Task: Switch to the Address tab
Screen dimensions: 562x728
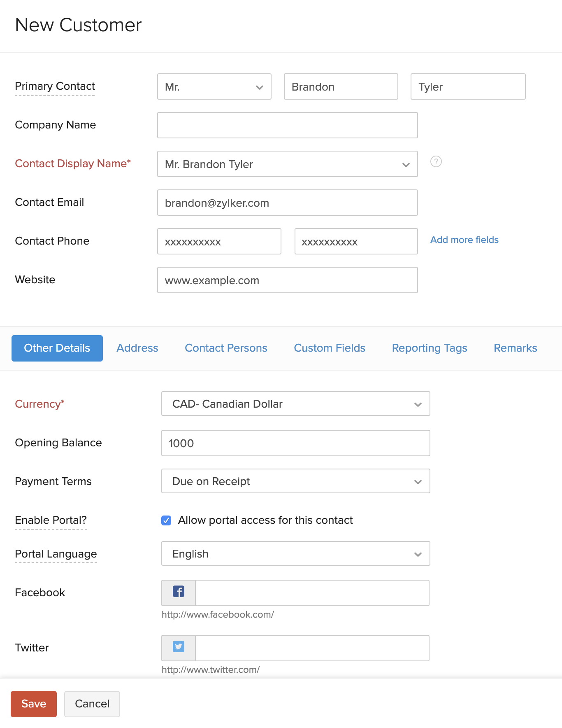Action: pos(137,348)
